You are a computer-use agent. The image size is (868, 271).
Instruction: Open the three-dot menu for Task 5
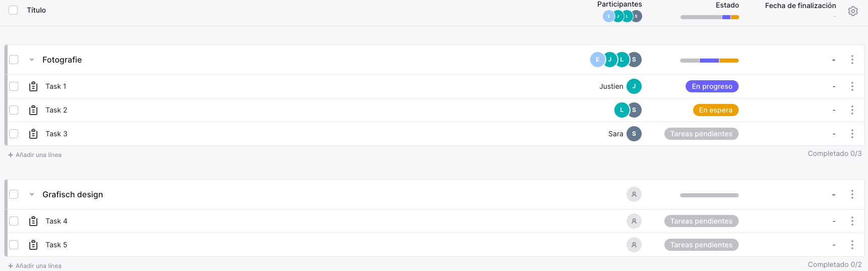tap(852, 245)
